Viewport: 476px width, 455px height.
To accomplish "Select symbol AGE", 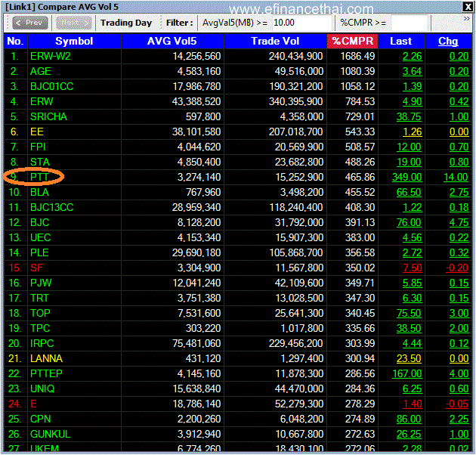I will click(41, 71).
